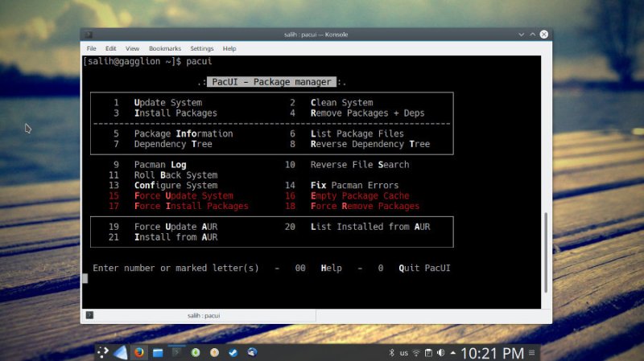644x361 pixels.
Task: Click 'Clean System' text
Action: [x=341, y=103]
